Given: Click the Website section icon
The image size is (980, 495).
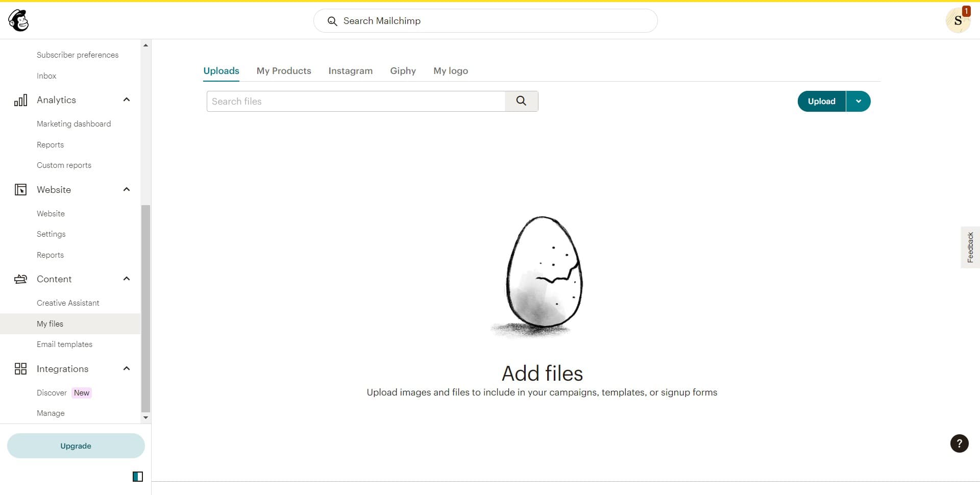Looking at the screenshot, I should click(20, 189).
